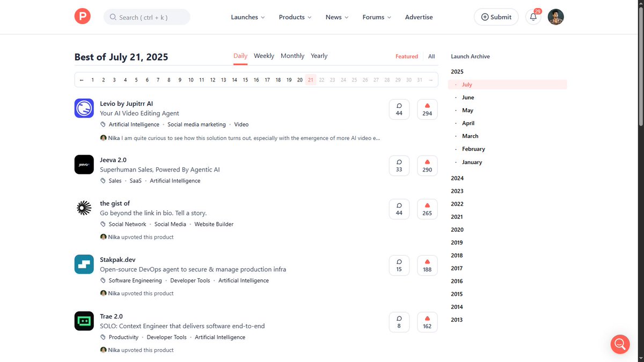Open the notifications bell icon
The width and height of the screenshot is (644, 362).
[533, 17]
